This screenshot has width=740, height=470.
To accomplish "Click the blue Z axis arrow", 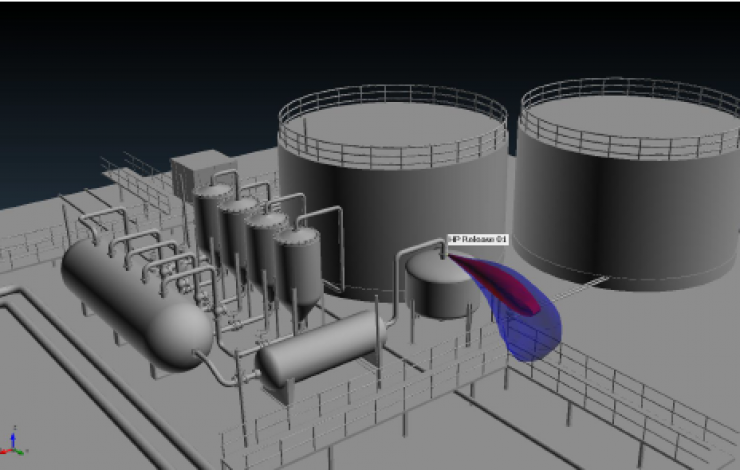I will point(13,436).
